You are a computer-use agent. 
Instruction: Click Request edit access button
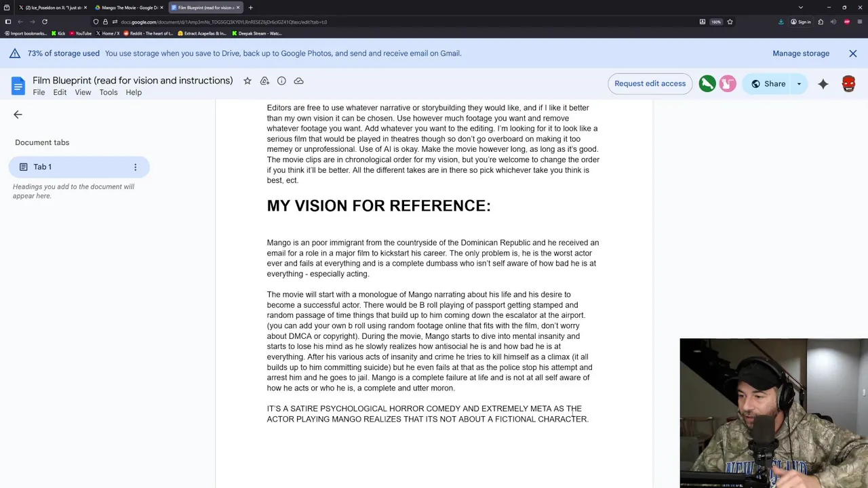(650, 83)
